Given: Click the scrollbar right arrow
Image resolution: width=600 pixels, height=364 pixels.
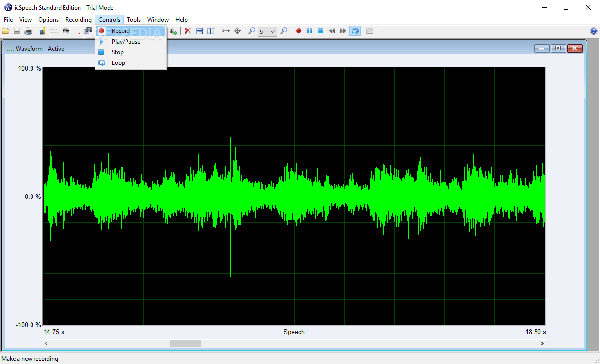Looking at the screenshot, I should point(542,343).
